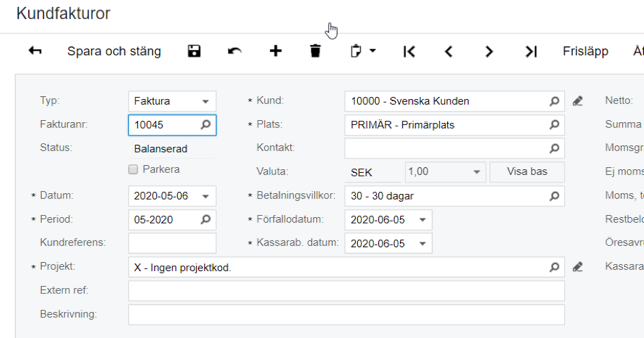Click the delete trash icon
The height and width of the screenshot is (338, 644).
[x=315, y=51]
